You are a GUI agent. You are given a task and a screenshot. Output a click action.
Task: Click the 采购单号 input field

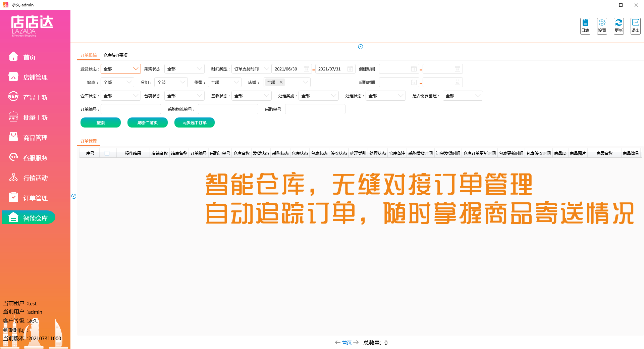point(315,109)
